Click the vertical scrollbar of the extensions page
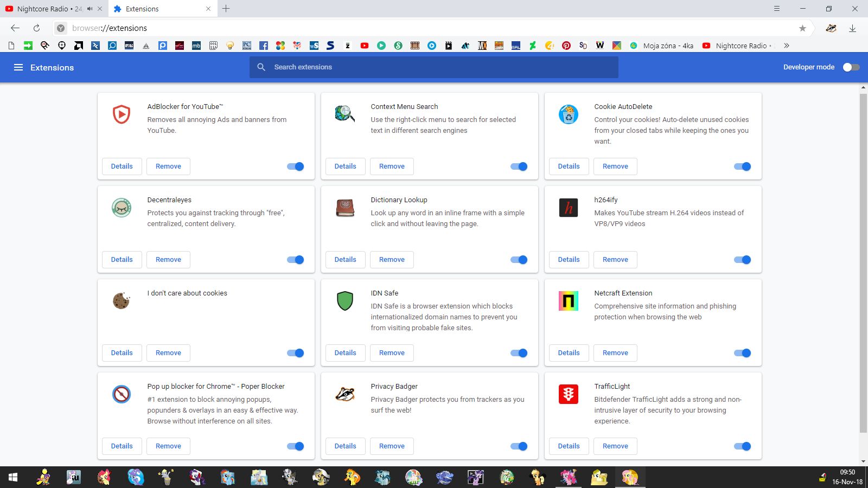The width and height of the screenshot is (868, 488). coord(863,263)
